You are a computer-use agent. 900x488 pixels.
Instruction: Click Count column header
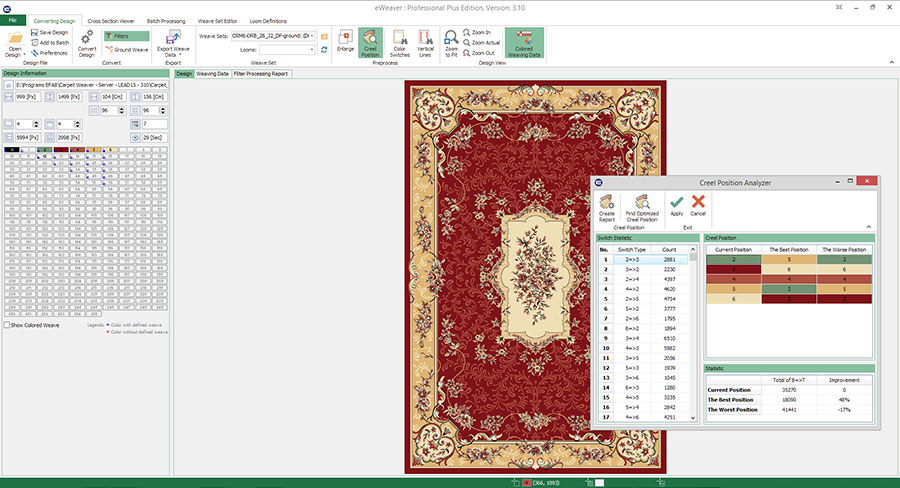(x=669, y=250)
